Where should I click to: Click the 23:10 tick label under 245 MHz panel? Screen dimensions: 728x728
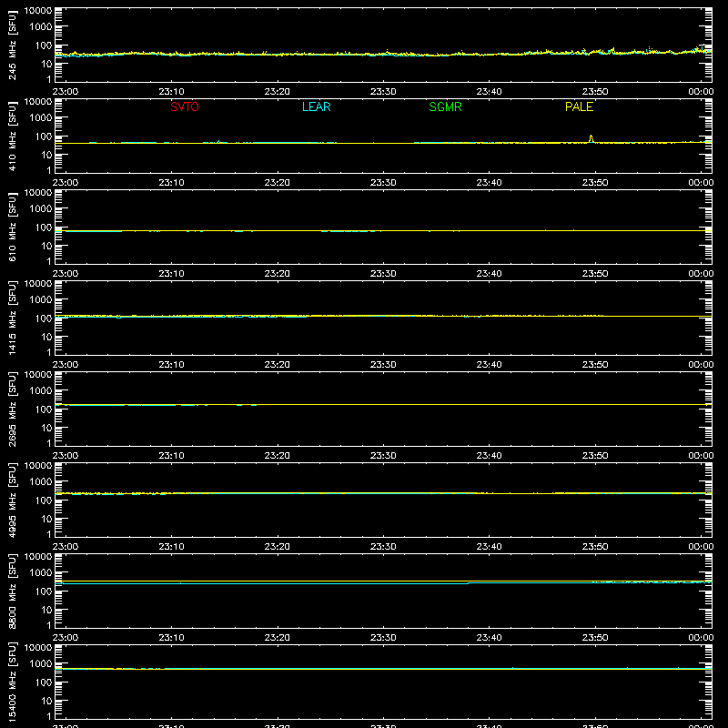pos(171,92)
